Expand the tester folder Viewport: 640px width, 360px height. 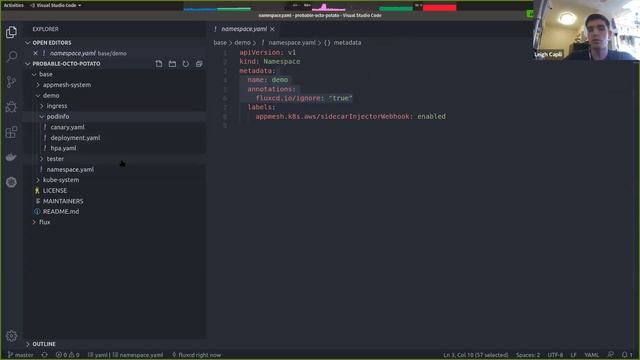click(42, 159)
